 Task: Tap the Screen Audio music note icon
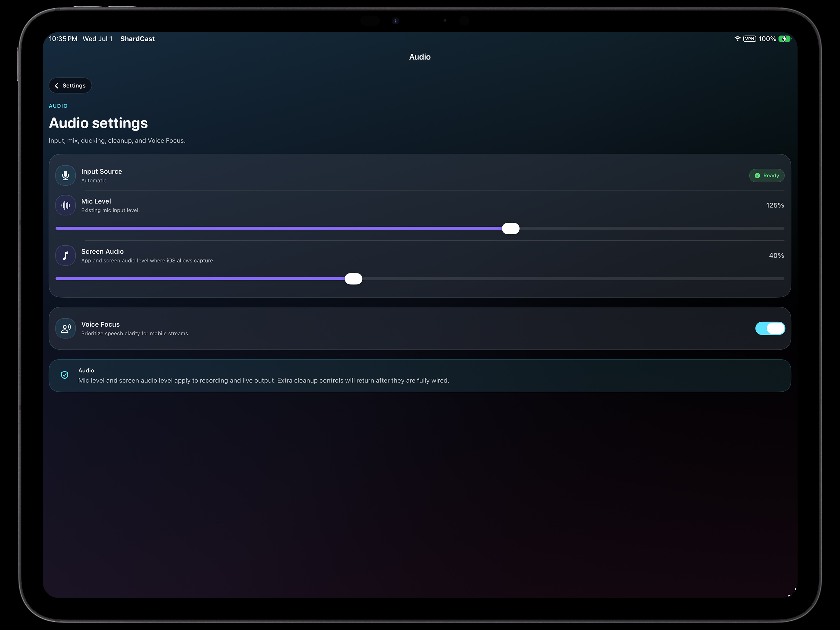click(x=65, y=255)
